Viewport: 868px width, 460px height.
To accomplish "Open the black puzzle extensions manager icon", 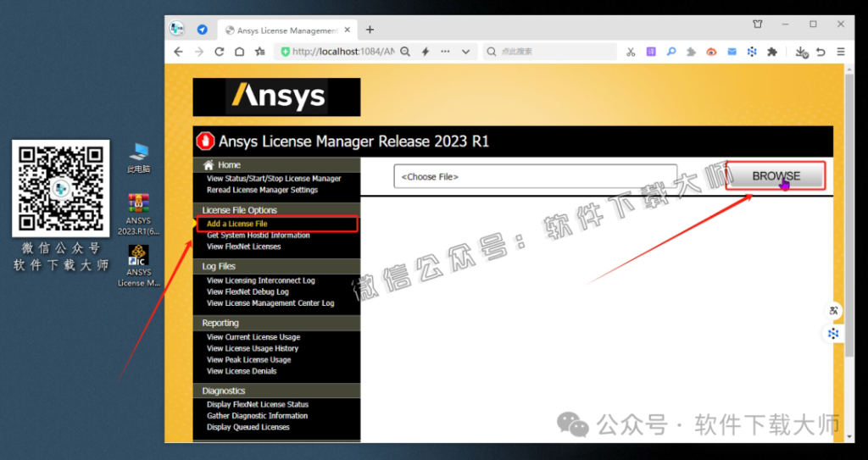I will tap(771, 52).
